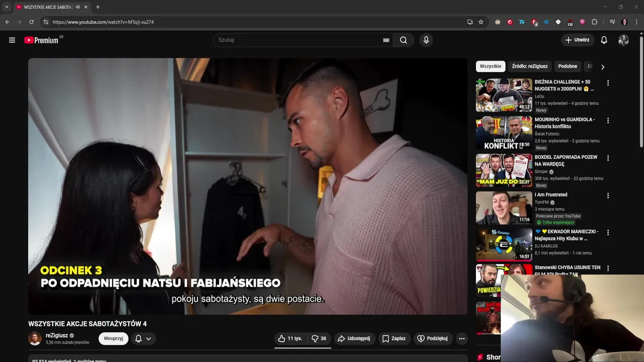Open the YouTube account avatar menu
Screen dimensions: 644x362
point(623,40)
